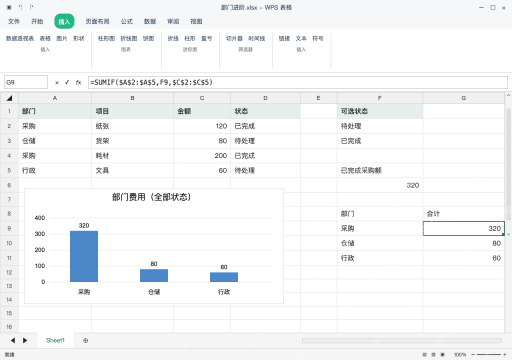Click the horizontal scrollbar at bottom
The image size is (512, 360).
point(402,340)
